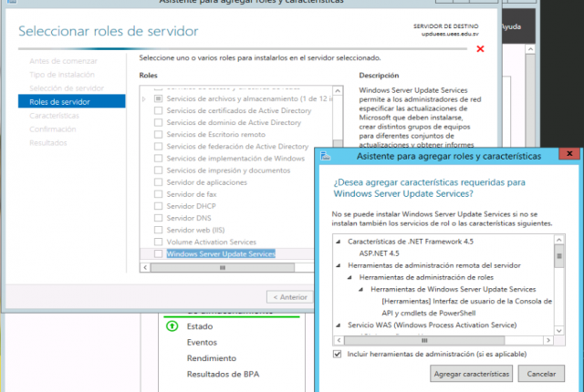Check Servicios de federación de Active Directory
Viewport: 584px width, 392px height.
[x=158, y=146]
